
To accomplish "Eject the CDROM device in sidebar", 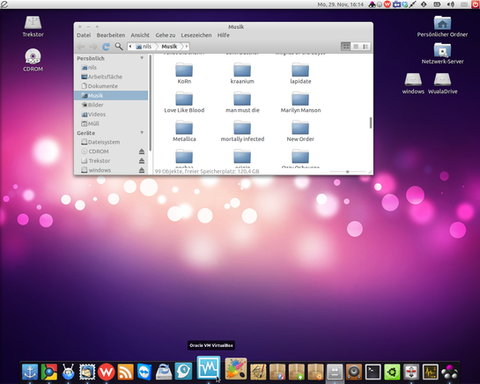I will tap(142, 151).
